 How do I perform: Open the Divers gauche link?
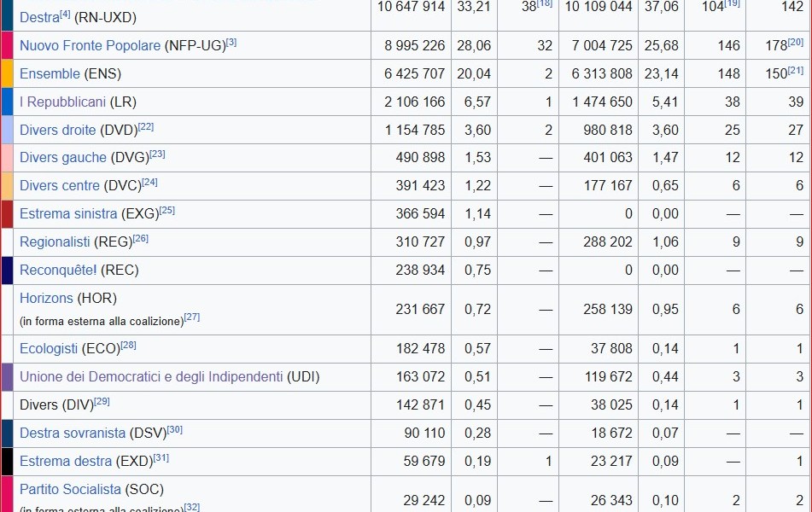pyautogui.click(x=62, y=158)
